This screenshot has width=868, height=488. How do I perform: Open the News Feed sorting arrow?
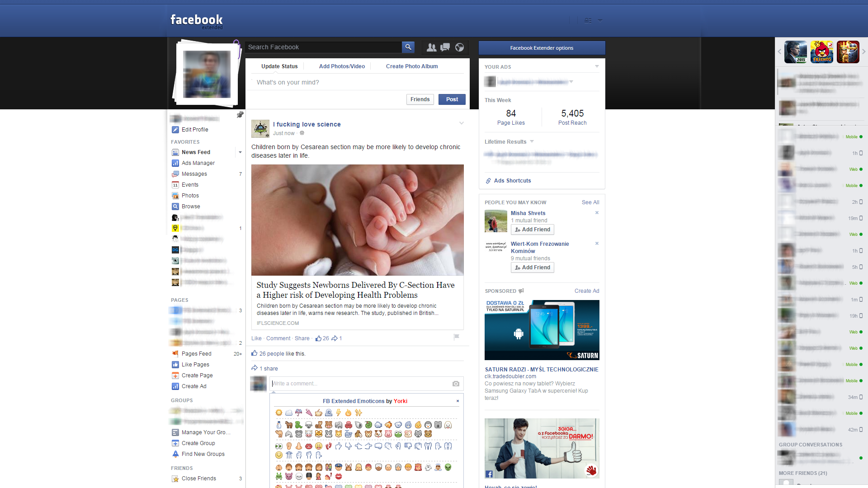pyautogui.click(x=240, y=152)
